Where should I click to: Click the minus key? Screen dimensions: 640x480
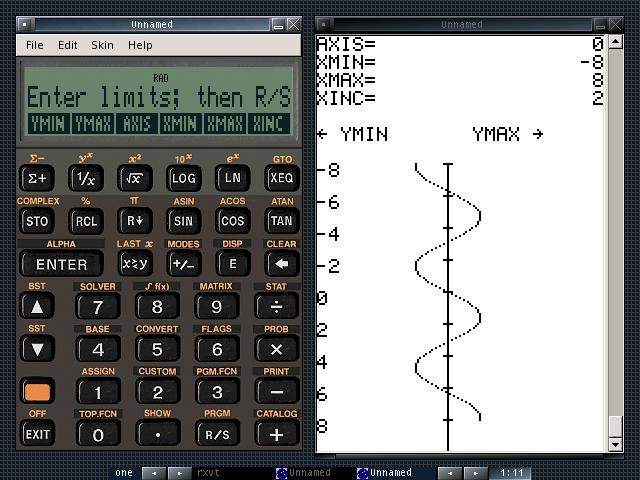pyautogui.click(x=276, y=392)
